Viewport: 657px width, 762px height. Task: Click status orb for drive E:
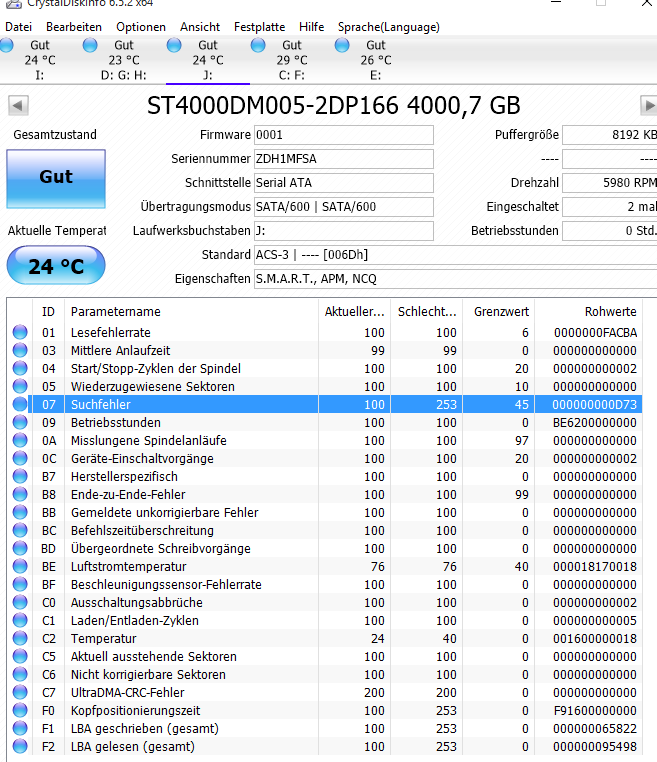(x=342, y=45)
